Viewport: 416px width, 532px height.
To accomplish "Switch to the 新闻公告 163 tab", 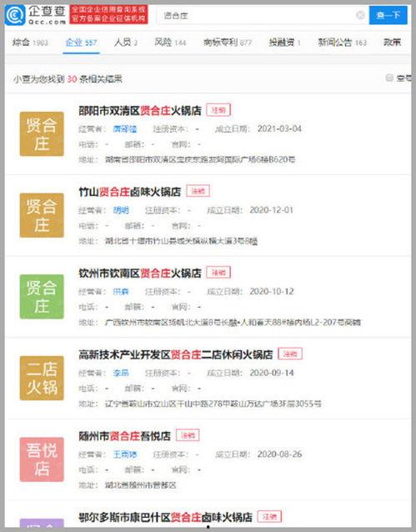I will 342,43.
